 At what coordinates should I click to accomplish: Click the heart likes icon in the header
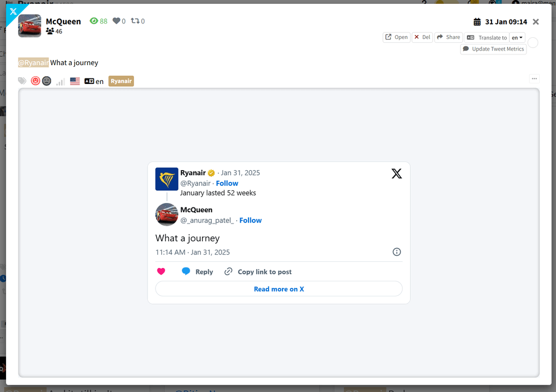[x=116, y=21]
